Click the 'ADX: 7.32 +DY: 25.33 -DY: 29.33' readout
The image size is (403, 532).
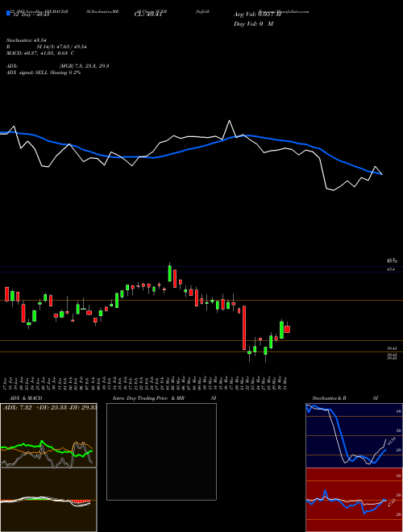point(50,408)
